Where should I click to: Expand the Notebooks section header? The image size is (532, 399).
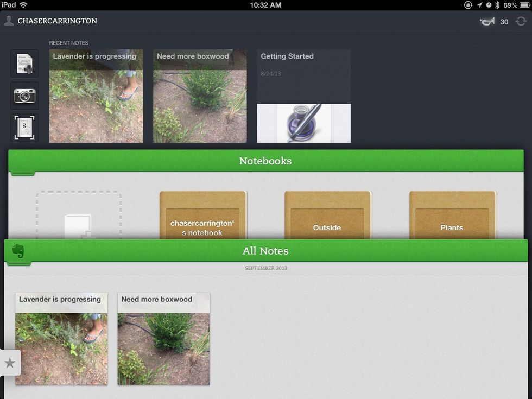coord(265,161)
